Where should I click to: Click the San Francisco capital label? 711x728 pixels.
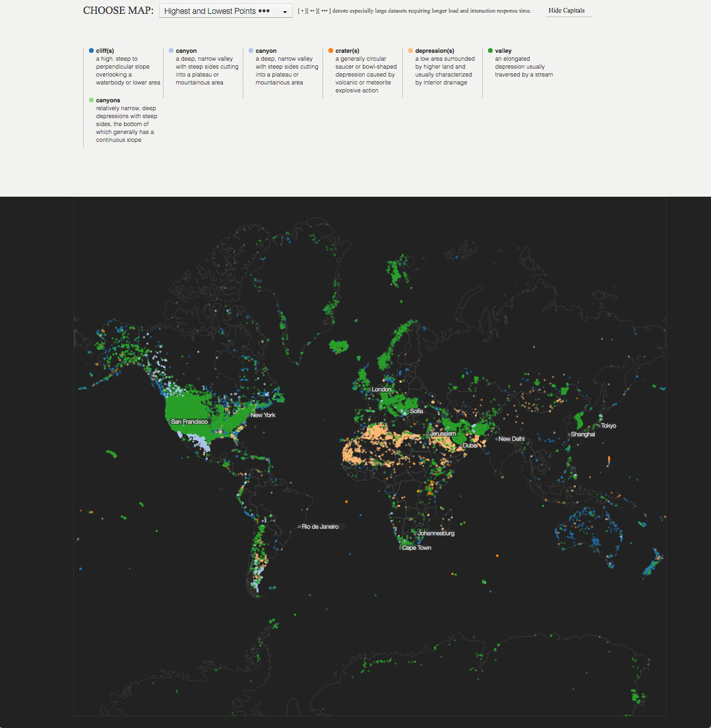(189, 422)
